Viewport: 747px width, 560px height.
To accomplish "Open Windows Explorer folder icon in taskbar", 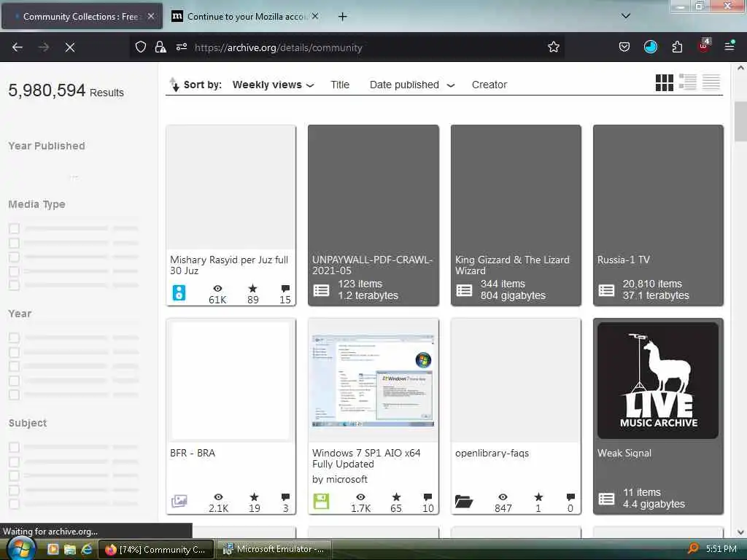I will click(70, 549).
